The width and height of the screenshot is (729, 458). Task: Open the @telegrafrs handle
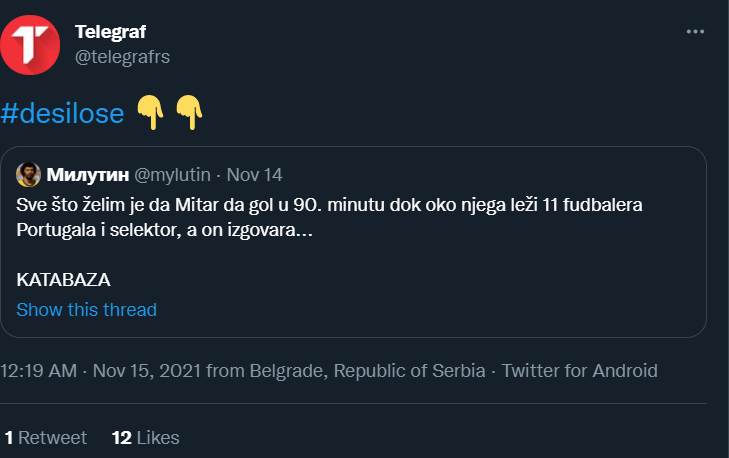[122, 57]
